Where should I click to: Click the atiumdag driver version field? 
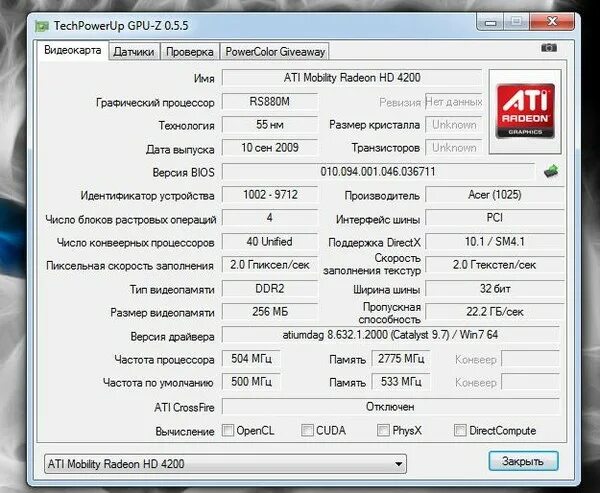pyautogui.click(x=390, y=335)
